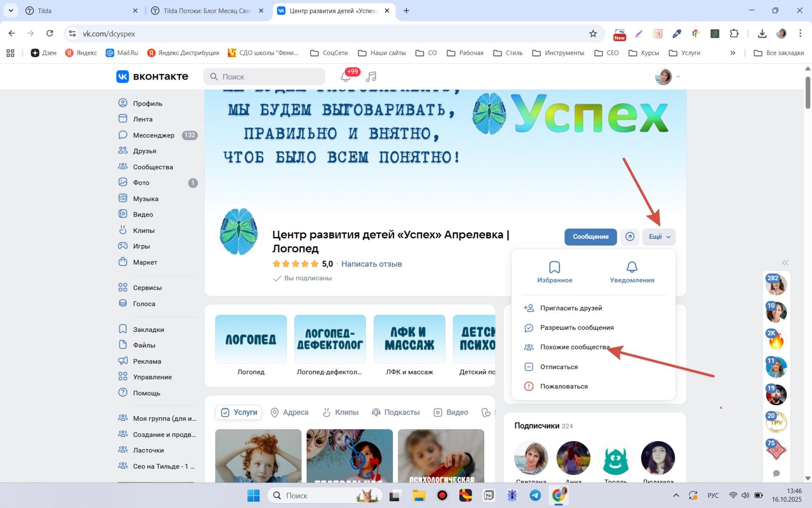
Task: Open Chrome extensions puzzle icon
Action: tap(734, 33)
